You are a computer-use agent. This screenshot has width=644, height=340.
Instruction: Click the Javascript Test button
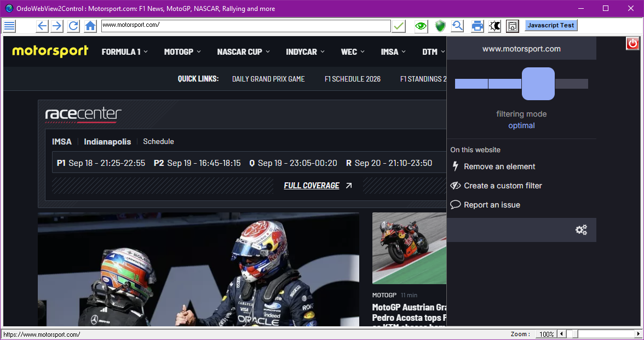pyautogui.click(x=551, y=25)
